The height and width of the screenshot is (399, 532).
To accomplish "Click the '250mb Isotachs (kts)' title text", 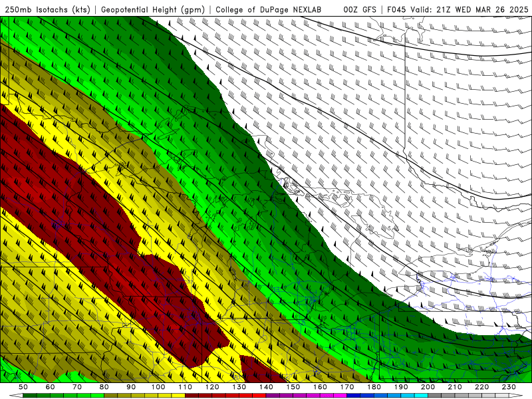I will pos(47,10).
